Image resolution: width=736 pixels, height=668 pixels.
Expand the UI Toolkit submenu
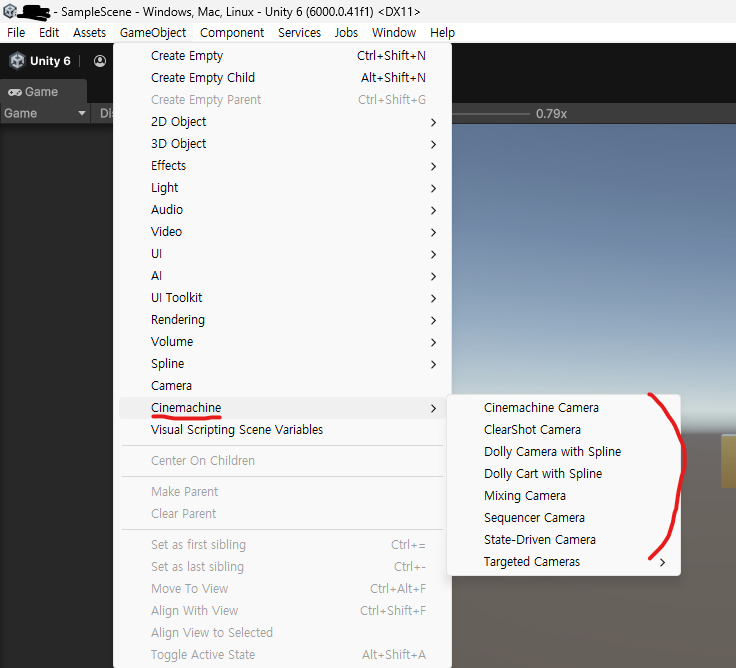point(285,298)
